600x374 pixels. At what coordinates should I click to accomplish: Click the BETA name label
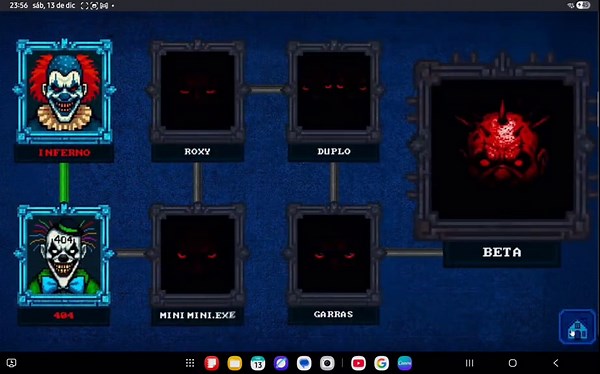(x=502, y=252)
